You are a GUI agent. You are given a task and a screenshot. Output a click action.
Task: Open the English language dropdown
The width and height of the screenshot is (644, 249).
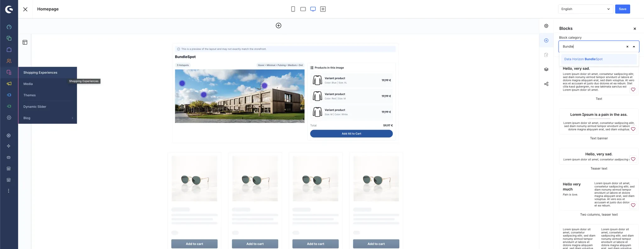[x=586, y=9]
